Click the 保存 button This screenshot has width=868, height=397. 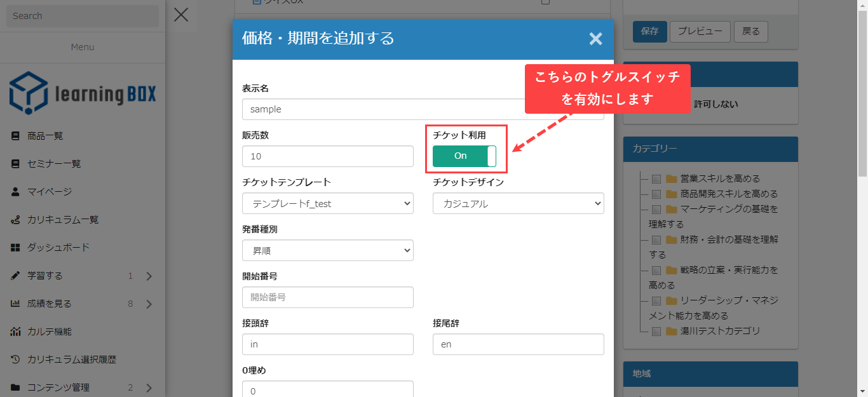tap(649, 31)
